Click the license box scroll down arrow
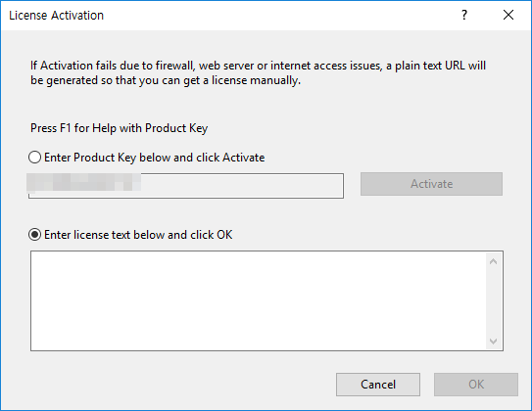Image resolution: width=532 pixels, height=411 pixels. pyautogui.click(x=494, y=341)
